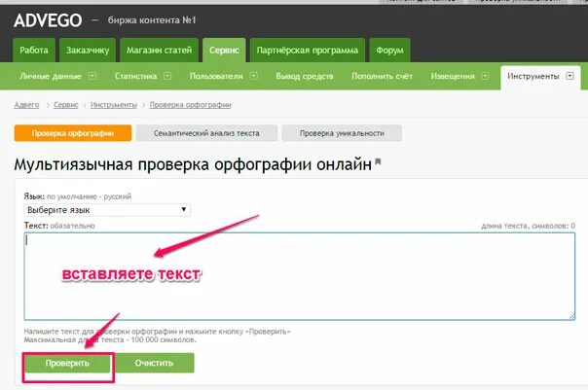Open the Магазин статей tab
This screenshot has width=588, height=390.
click(159, 51)
